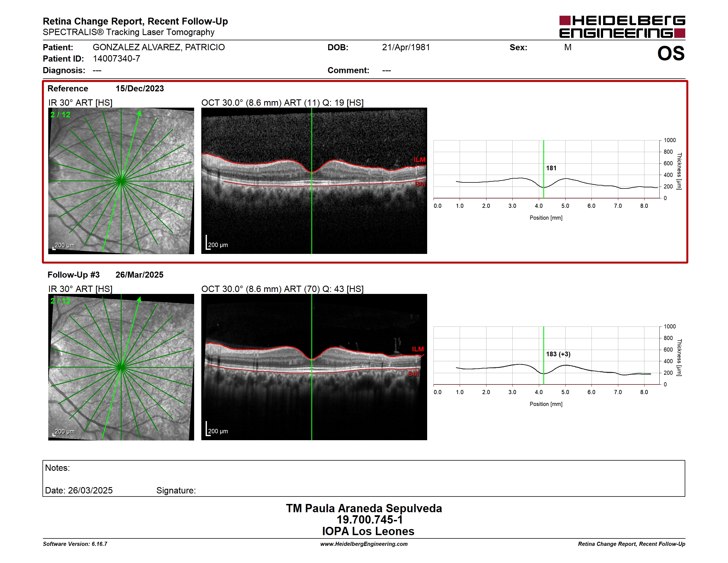Click the ILM label in Follow-Up scan
Image resolution: width=728 pixels, height=563 pixels.
coord(418,349)
